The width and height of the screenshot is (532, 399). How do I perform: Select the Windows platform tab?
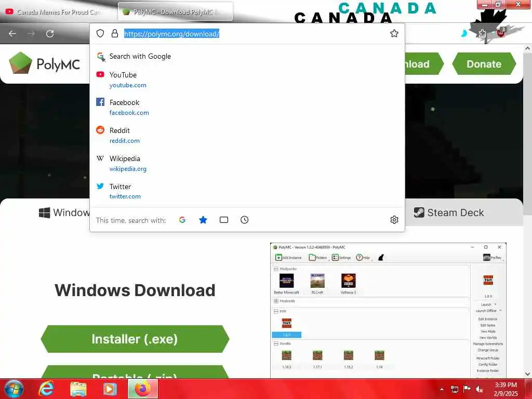[x=64, y=212]
